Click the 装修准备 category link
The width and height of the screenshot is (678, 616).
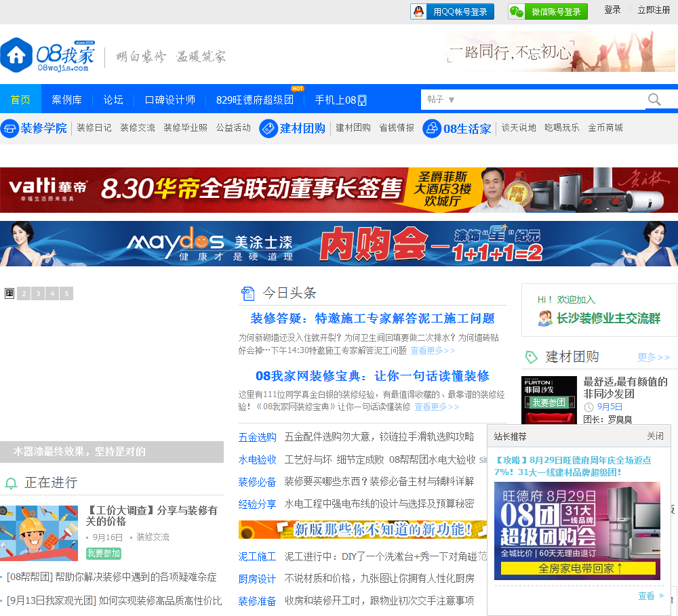point(257,601)
